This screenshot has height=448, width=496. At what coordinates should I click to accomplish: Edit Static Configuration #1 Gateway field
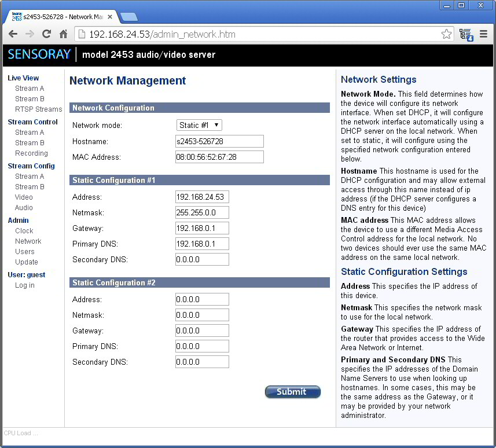click(202, 228)
